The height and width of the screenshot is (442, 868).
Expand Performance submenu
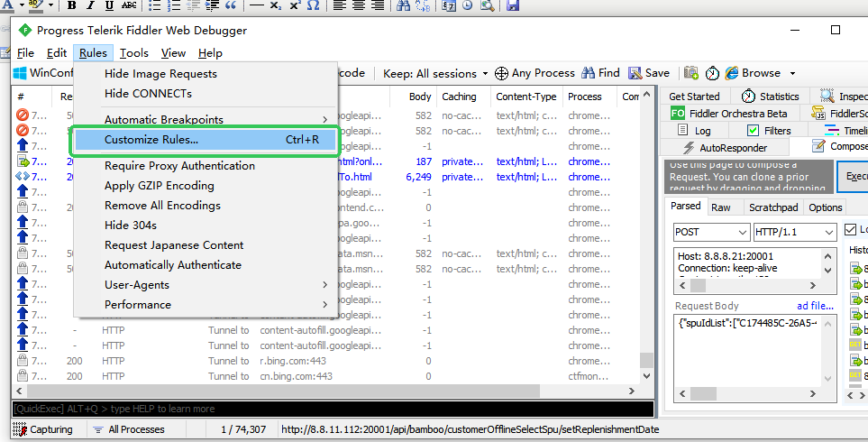point(206,305)
